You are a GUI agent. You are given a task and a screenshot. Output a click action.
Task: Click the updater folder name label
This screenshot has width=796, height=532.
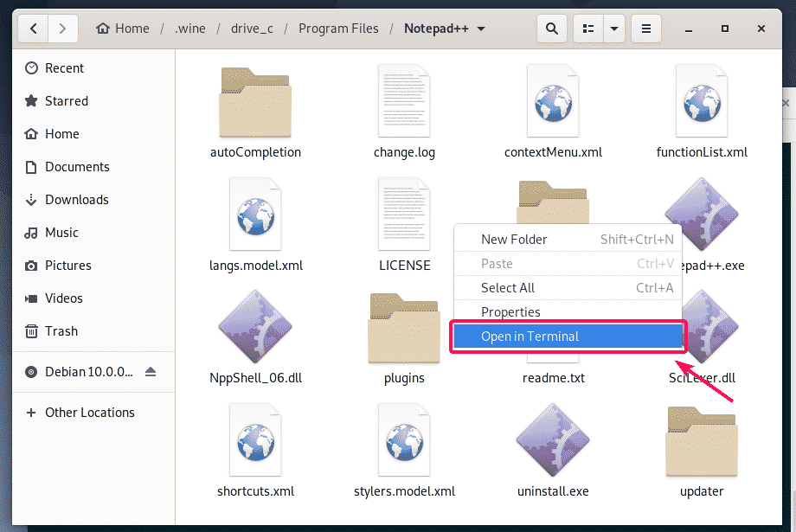702,490
